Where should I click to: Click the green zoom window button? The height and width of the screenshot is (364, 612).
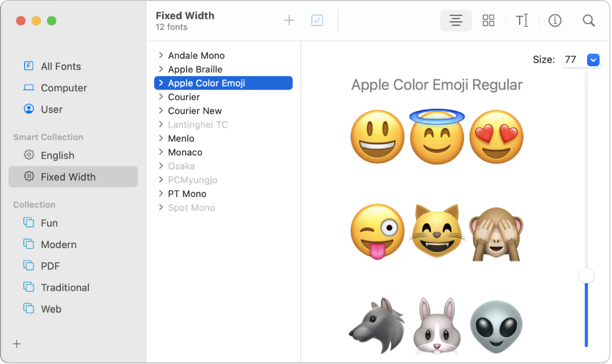click(x=52, y=21)
